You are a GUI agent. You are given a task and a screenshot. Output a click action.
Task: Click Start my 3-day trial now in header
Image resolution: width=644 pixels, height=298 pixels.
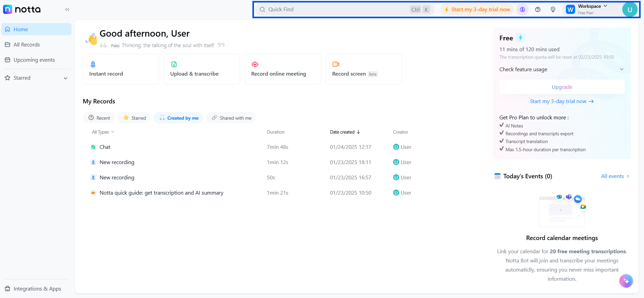click(477, 9)
